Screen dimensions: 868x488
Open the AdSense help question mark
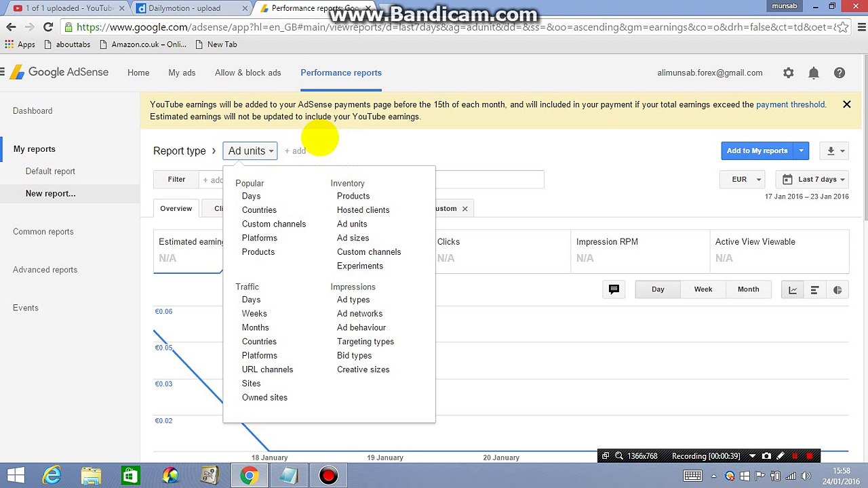point(840,73)
